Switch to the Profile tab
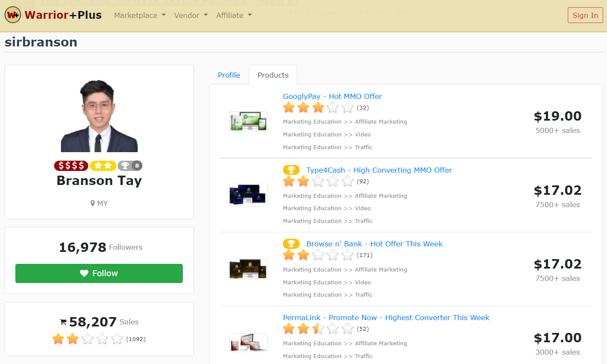 [x=229, y=75]
